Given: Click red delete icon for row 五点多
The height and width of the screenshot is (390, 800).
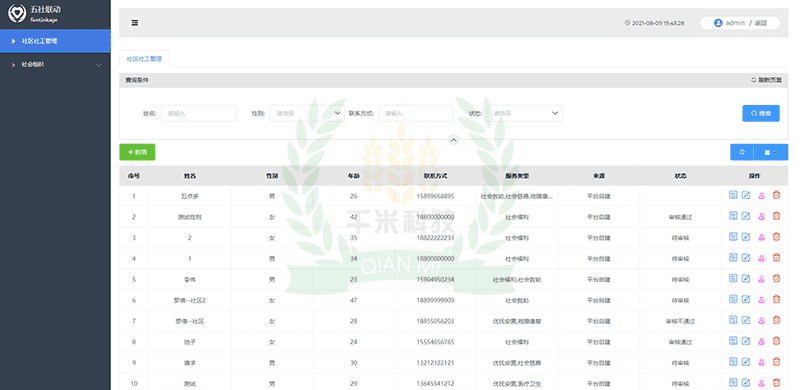Looking at the screenshot, I should click(777, 195).
